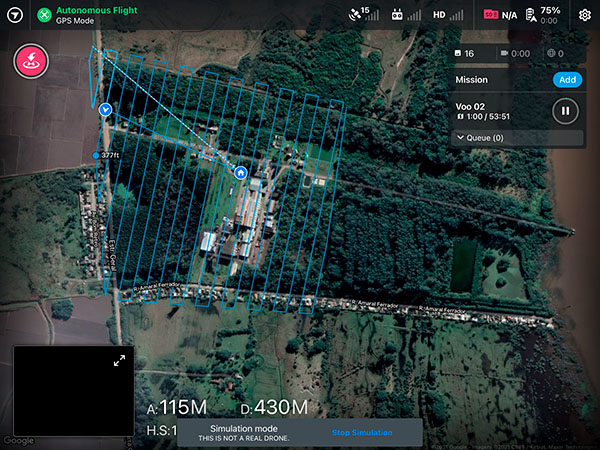Tap the mission time 1:00 / 53:51
The height and width of the screenshot is (450, 600).
click(x=488, y=116)
